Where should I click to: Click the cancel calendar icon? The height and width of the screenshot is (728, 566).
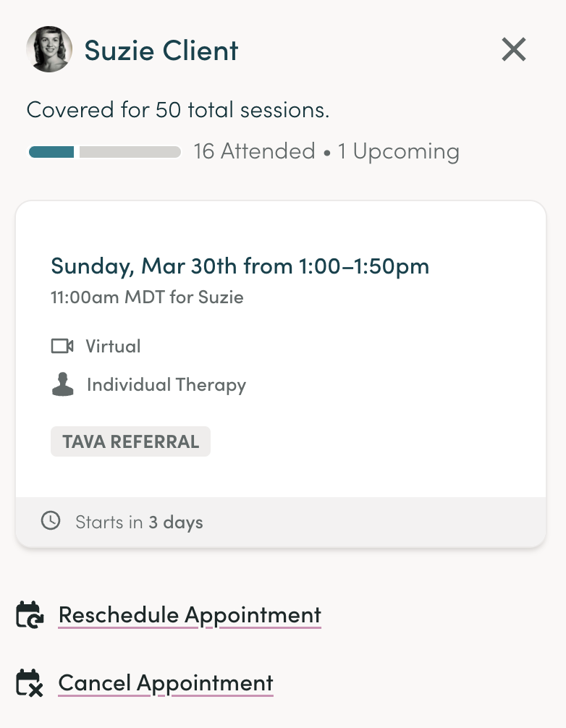30,683
